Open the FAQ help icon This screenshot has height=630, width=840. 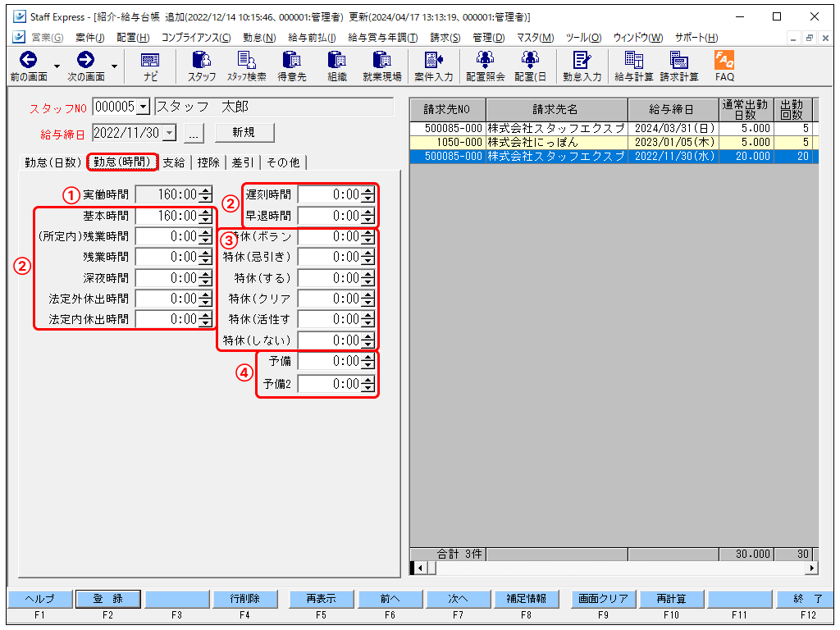(724, 66)
